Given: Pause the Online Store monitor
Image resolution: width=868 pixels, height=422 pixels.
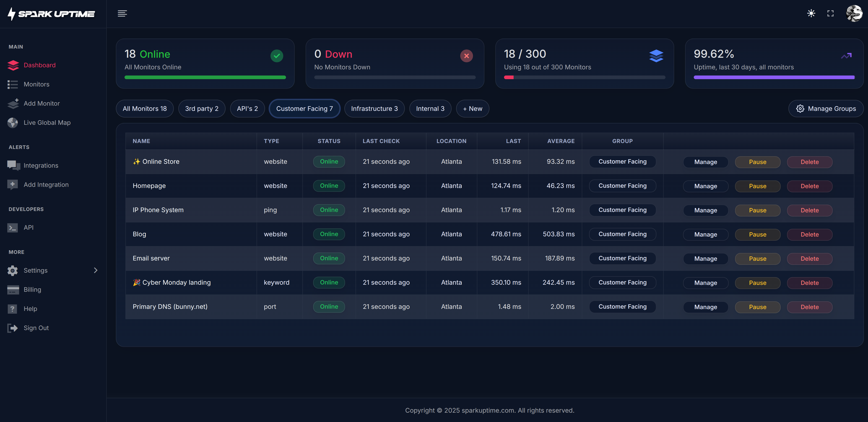Looking at the screenshot, I should click(757, 162).
